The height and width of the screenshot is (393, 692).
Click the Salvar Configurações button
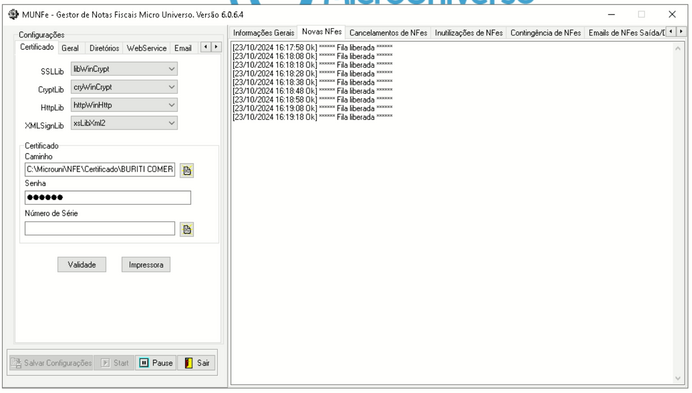pos(52,363)
